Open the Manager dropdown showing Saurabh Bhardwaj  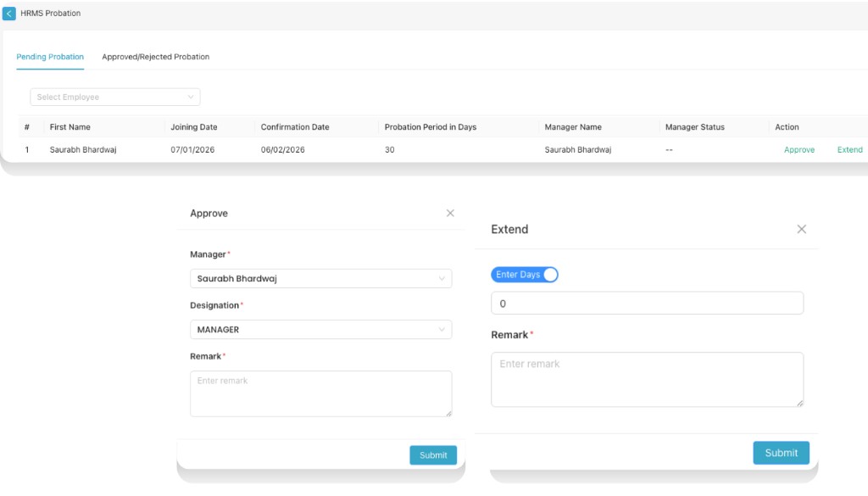[320, 278]
